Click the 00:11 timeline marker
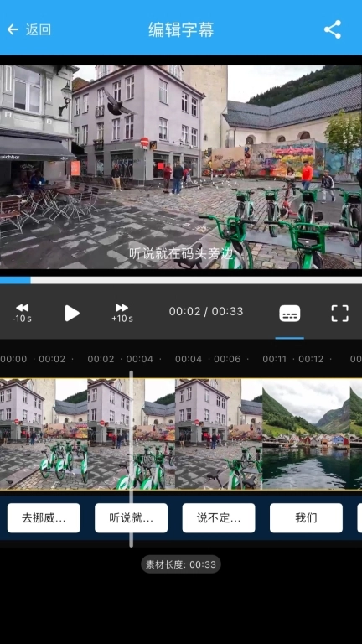This screenshot has width=362, height=644. (x=275, y=359)
